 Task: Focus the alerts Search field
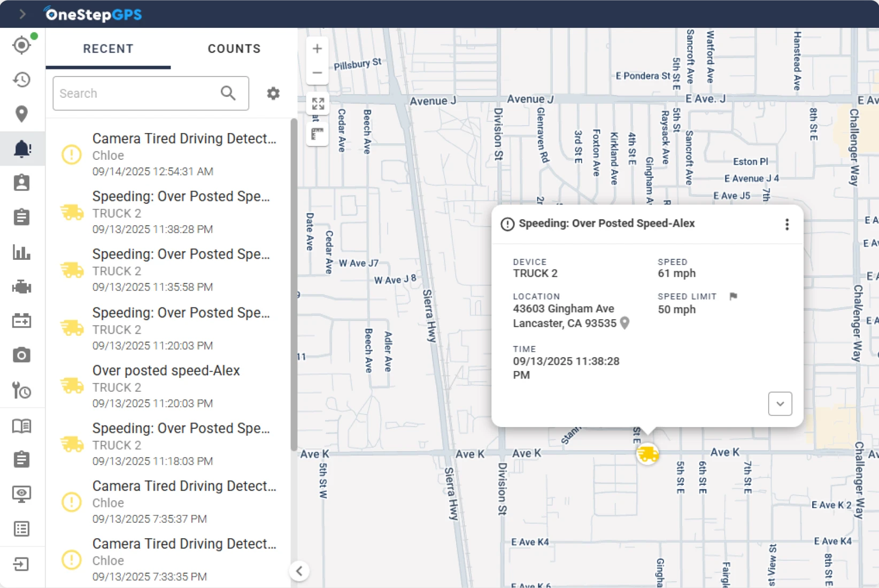[151, 94]
